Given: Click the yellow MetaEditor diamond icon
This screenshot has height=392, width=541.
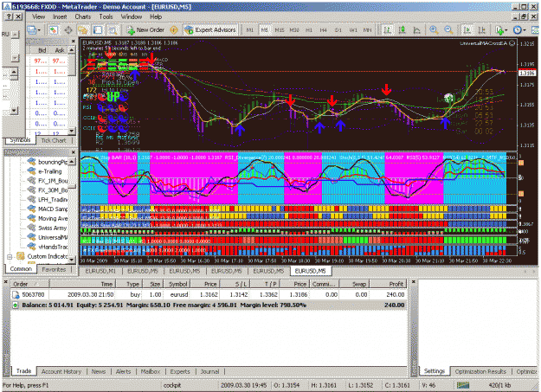Looking at the screenshot, I should pos(174,30).
